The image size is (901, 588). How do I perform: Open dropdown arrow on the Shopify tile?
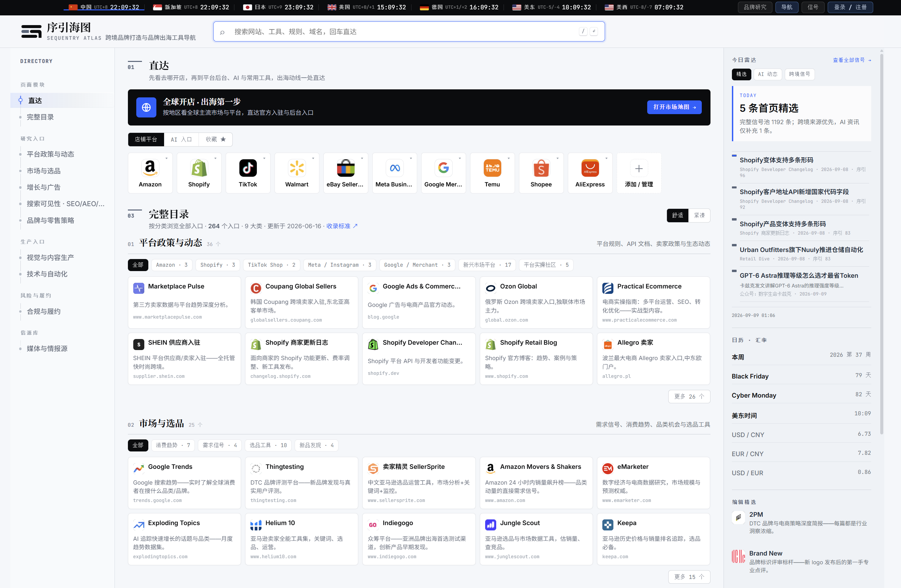215,158
